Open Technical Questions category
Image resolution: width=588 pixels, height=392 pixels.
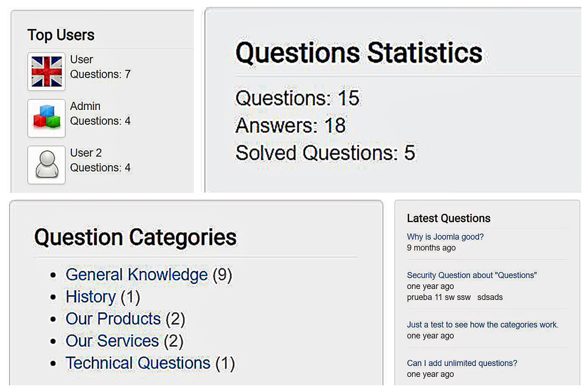(138, 363)
